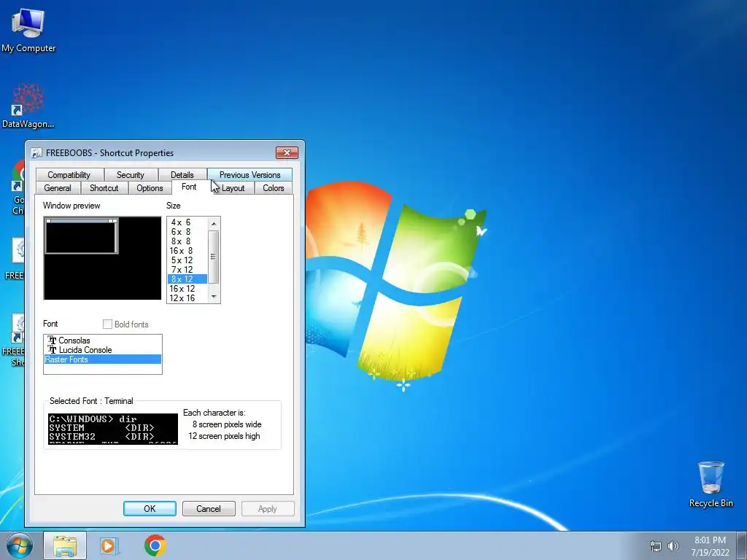Launch Windows Media Player from taskbar
The height and width of the screenshot is (560, 747).
click(x=109, y=545)
